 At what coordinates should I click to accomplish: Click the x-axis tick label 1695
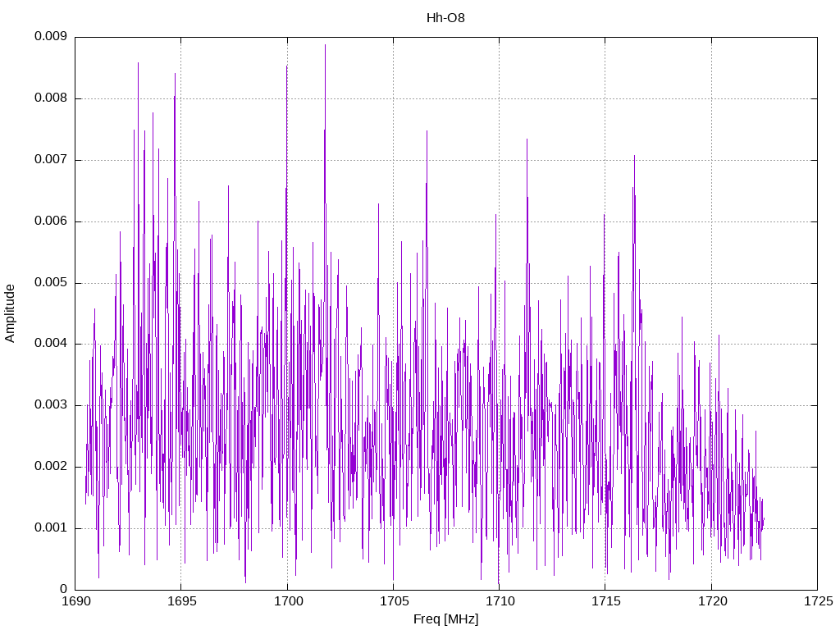(181, 602)
